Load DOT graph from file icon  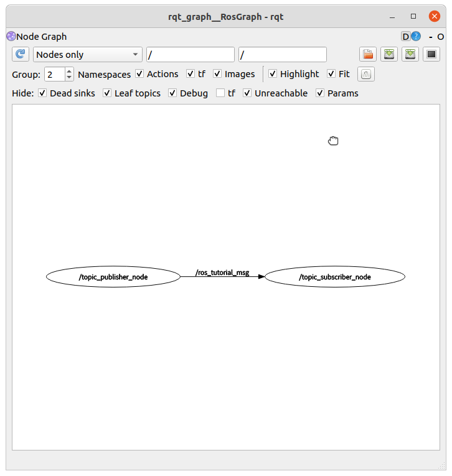[x=368, y=54]
